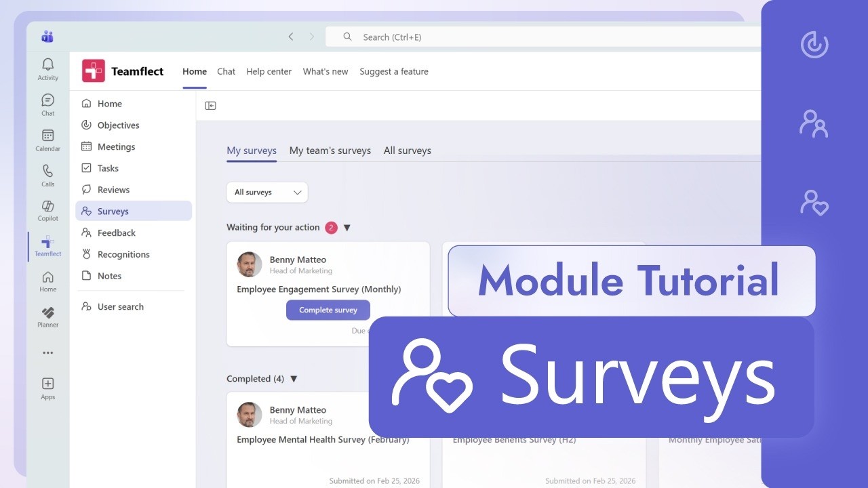Open Feedback in Teamflect sidebar
Screen dimensions: 868x488
pyautogui.click(x=134, y=232)
